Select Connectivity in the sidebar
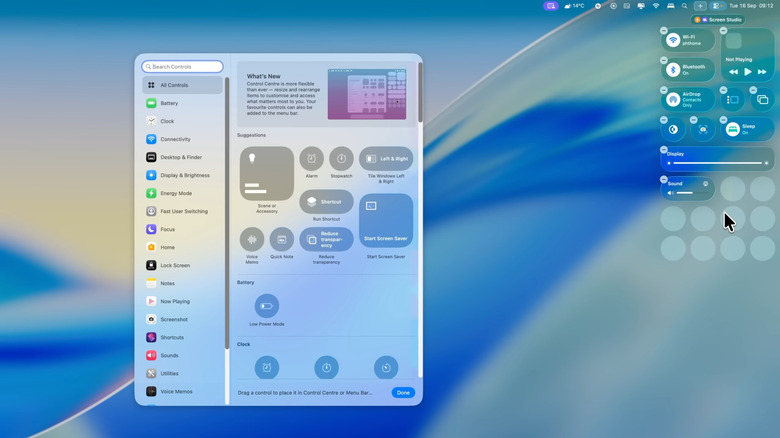 (x=175, y=139)
